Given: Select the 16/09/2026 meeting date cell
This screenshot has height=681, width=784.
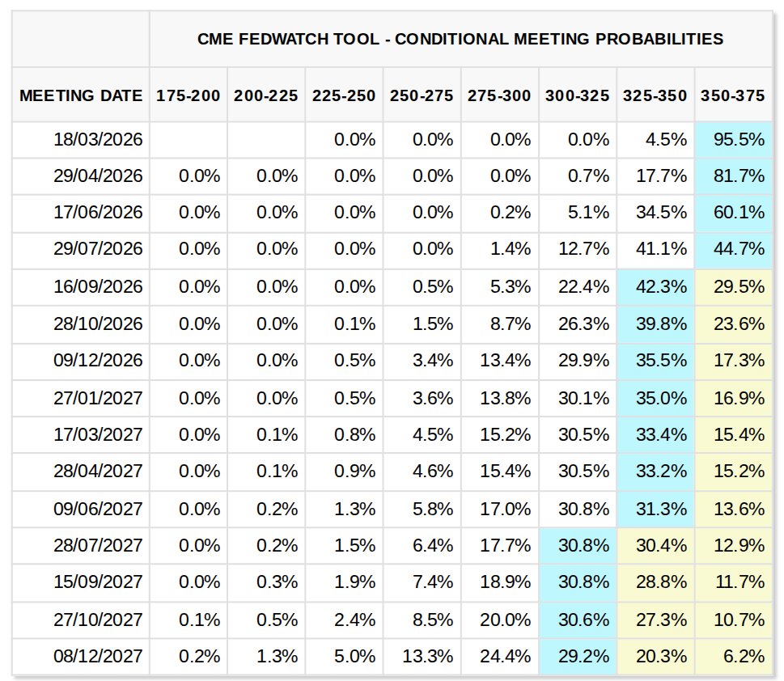Looking at the screenshot, I should pyautogui.click(x=98, y=287).
